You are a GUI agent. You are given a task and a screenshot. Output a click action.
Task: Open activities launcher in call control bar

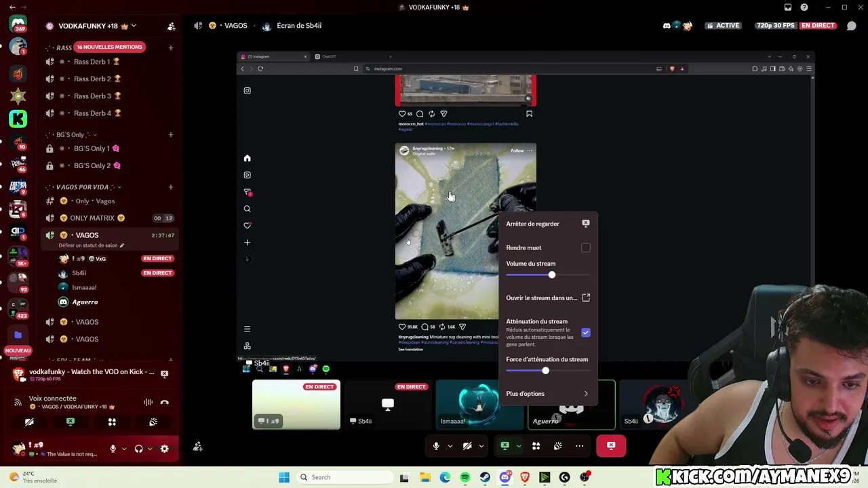coord(536,445)
